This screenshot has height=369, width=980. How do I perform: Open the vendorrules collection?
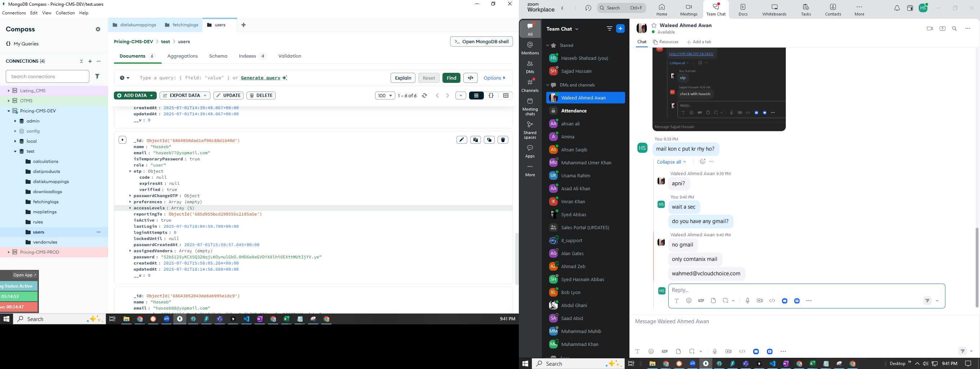click(x=45, y=242)
